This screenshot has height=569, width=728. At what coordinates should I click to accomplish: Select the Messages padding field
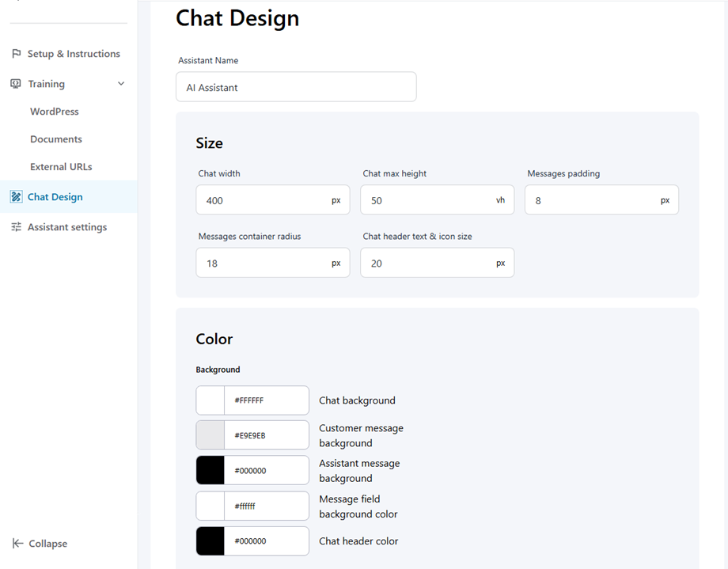[592, 200]
